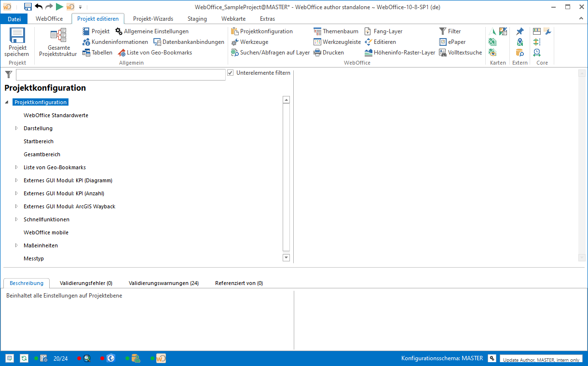Click the tree scrollbar down arrow
This screenshot has width=588, height=366.
[286, 258]
